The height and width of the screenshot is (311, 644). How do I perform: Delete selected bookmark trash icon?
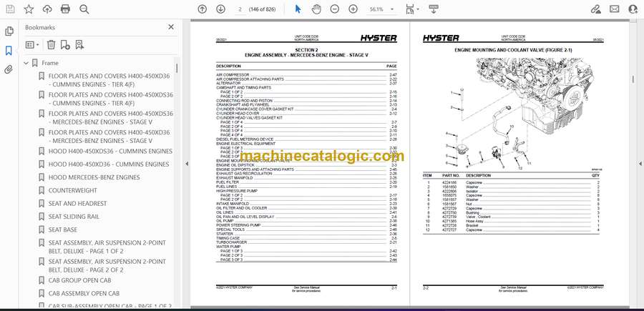pos(51,45)
